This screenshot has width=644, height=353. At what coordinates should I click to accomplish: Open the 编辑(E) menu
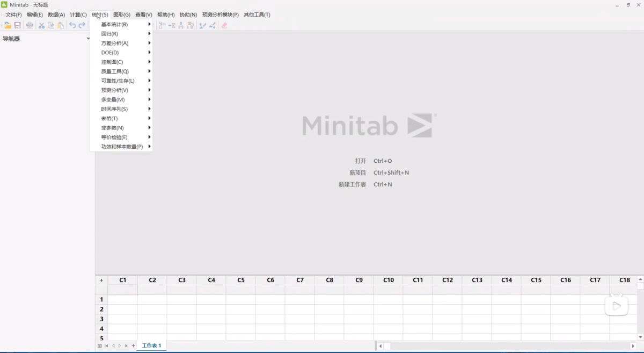[35, 15]
